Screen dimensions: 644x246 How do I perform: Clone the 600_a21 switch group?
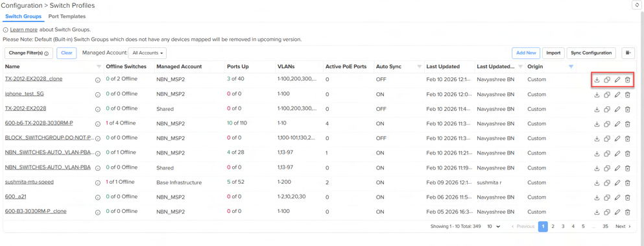[x=607, y=198]
